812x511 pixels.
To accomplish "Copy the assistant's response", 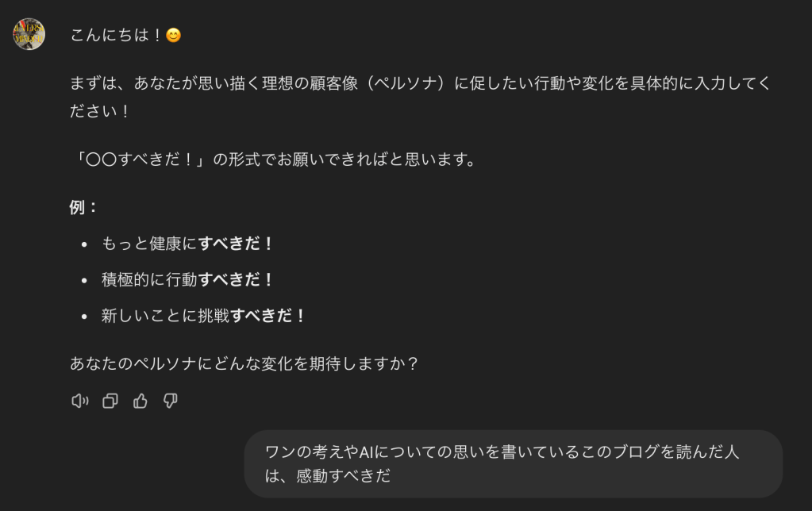I will tap(110, 401).
